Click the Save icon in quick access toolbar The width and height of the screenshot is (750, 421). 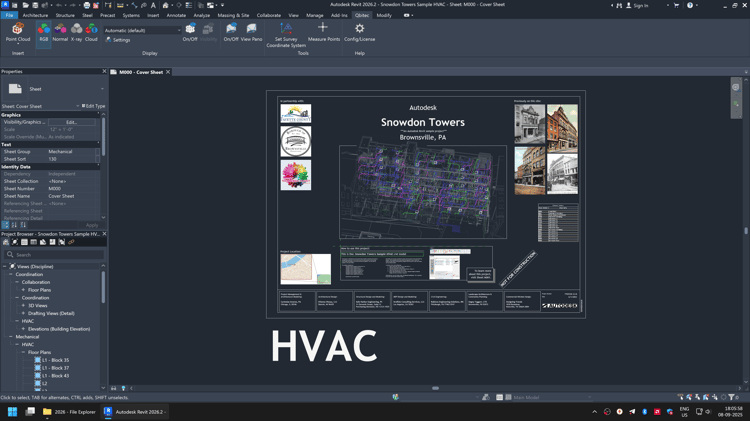(35, 5)
